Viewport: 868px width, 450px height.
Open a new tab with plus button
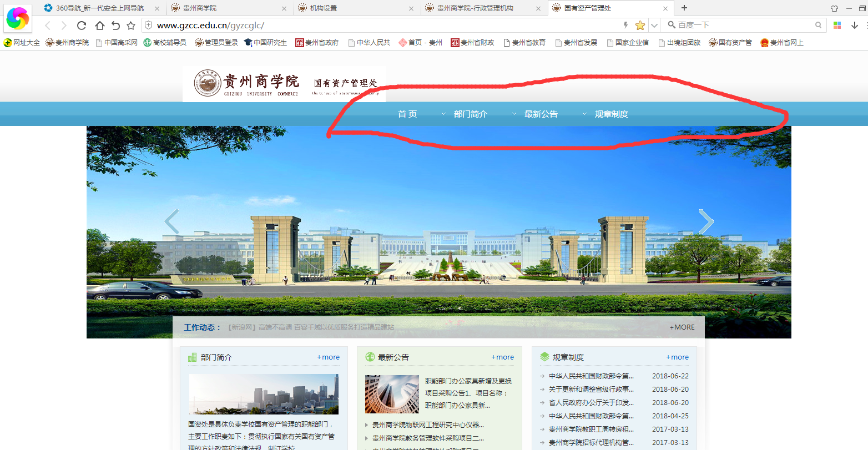(x=684, y=8)
